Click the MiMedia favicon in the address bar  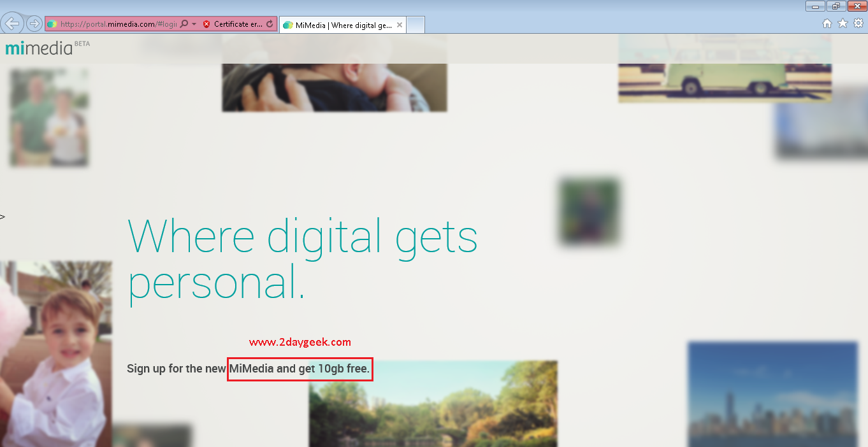52,24
